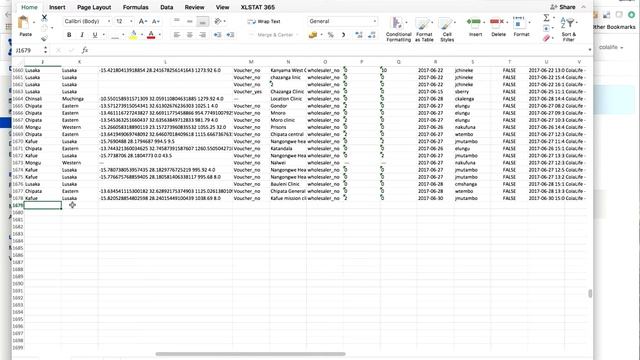Viewport: 640px width, 360px height.
Task: Toggle Underline formatting
Action: tap(95, 35)
